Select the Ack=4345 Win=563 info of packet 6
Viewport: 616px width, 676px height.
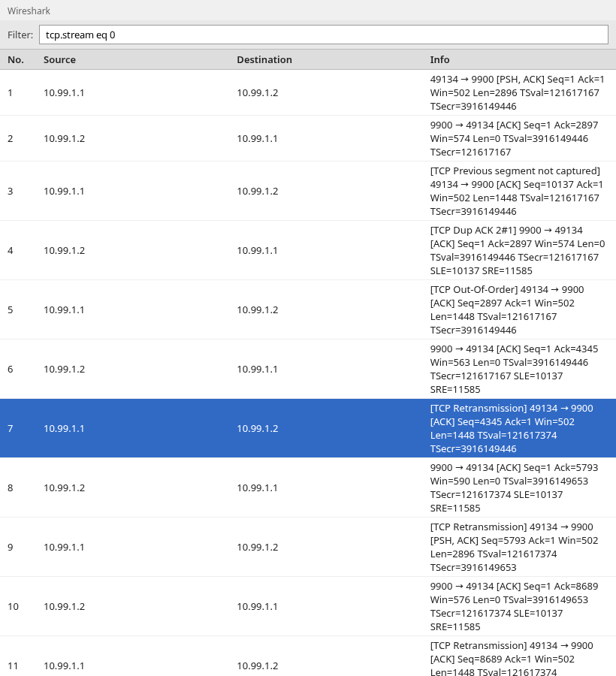pos(515,369)
